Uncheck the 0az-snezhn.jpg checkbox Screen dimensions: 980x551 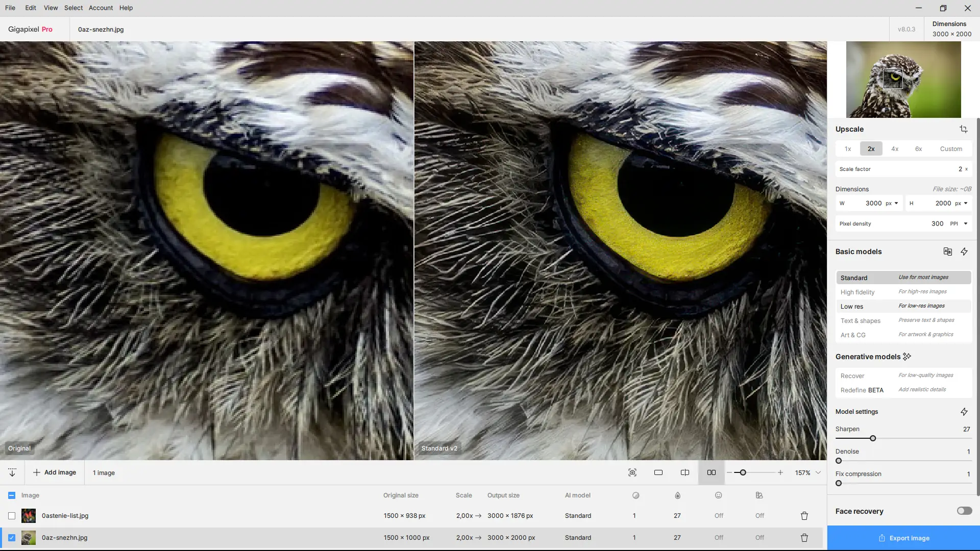click(12, 538)
